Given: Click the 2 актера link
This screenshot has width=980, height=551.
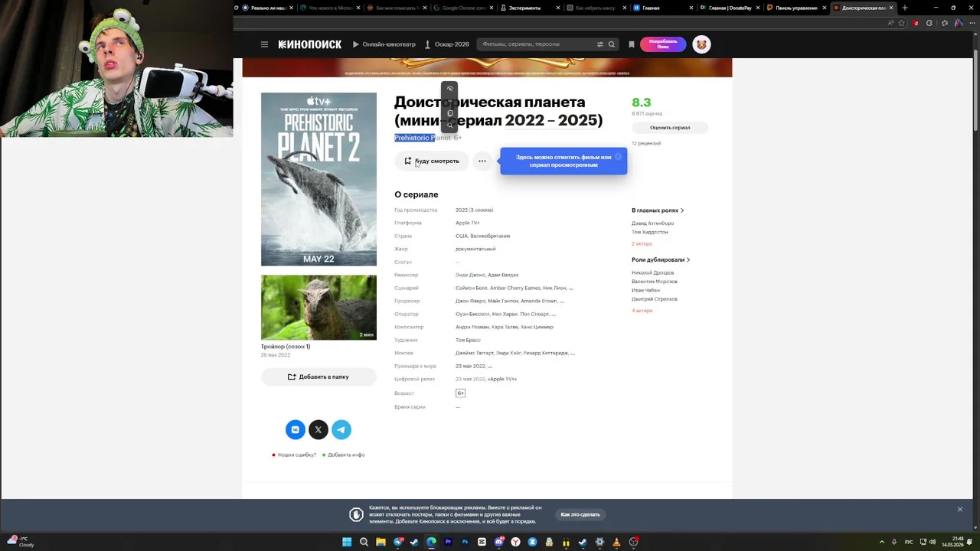Looking at the screenshot, I should click(x=642, y=244).
